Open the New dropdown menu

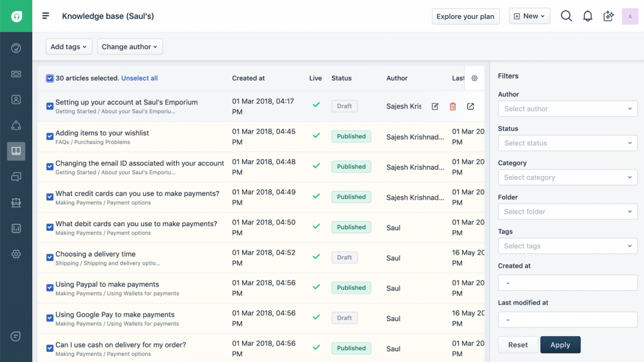pyautogui.click(x=530, y=16)
